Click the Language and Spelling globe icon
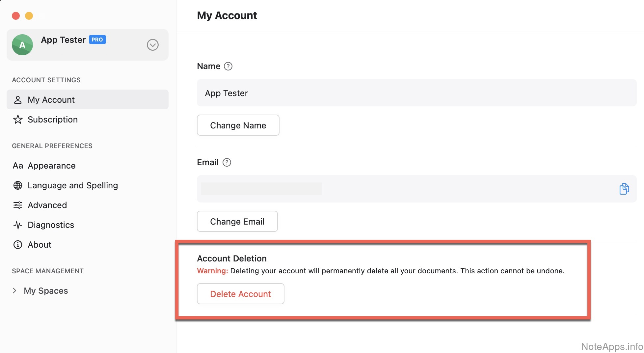Screen dimensions: 644x353 click(x=18, y=185)
